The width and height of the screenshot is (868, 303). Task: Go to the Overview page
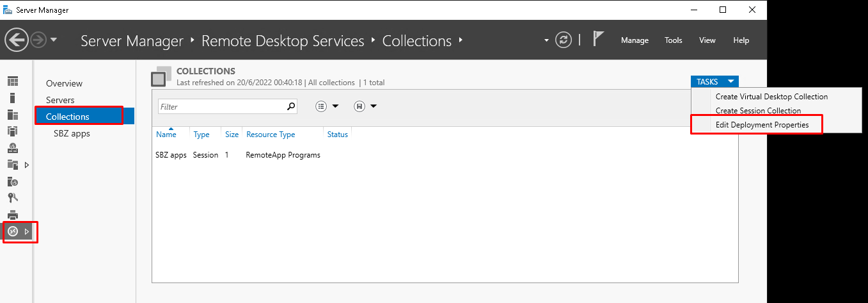point(64,83)
